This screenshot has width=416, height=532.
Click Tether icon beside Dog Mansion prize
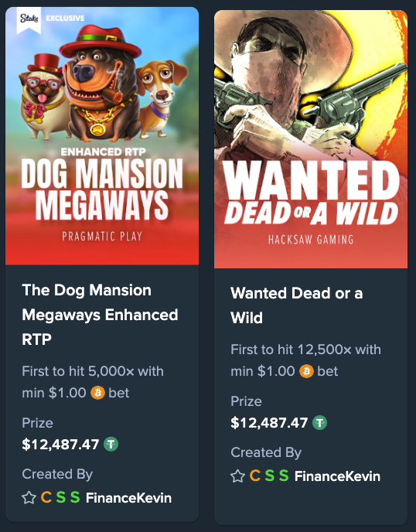click(x=111, y=444)
